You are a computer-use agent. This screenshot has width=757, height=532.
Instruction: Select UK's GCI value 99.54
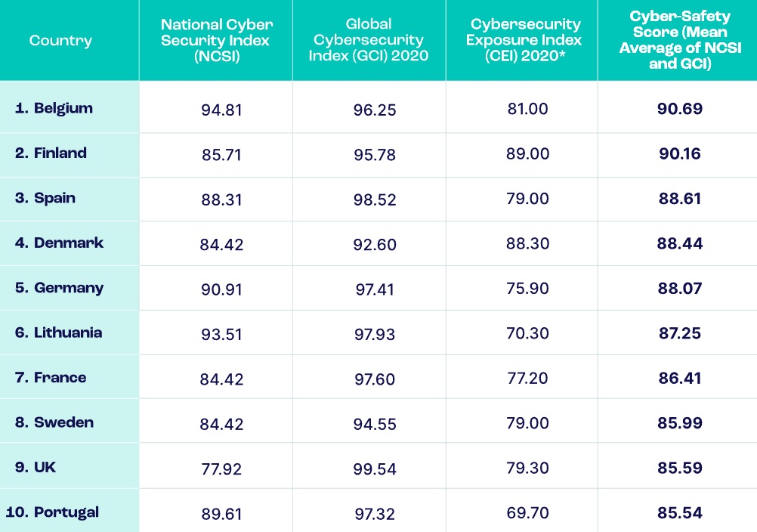(375, 469)
